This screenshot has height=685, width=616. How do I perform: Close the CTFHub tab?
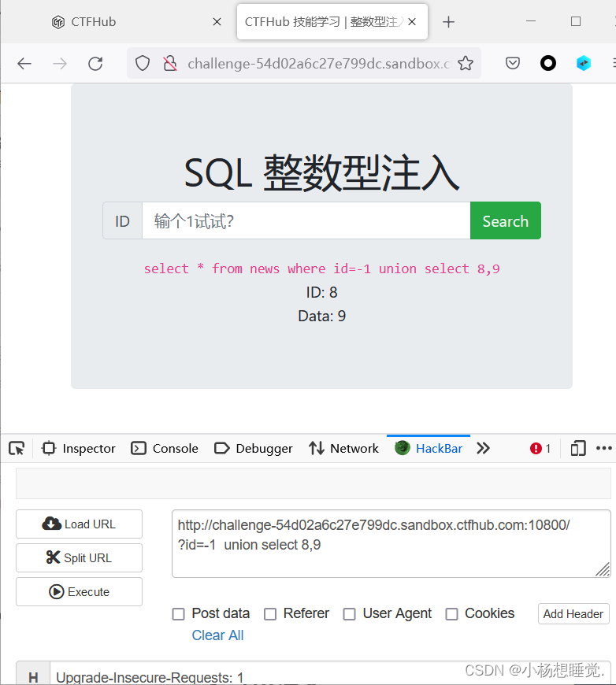coord(217,22)
